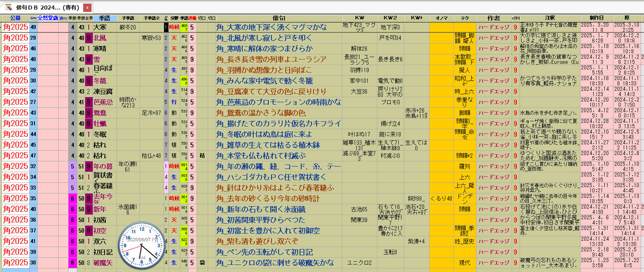Click the database icon on the 俳句DB tab
Image resolution: width=644 pixels, height=272 pixels.
[x=8, y=8]
